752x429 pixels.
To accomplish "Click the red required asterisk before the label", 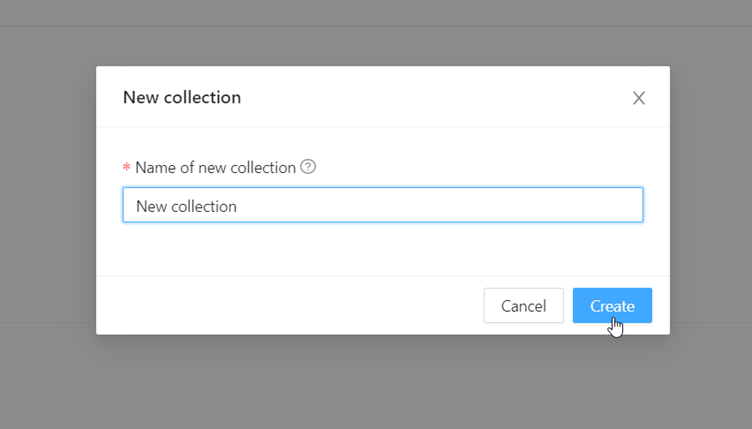I will 126,168.
